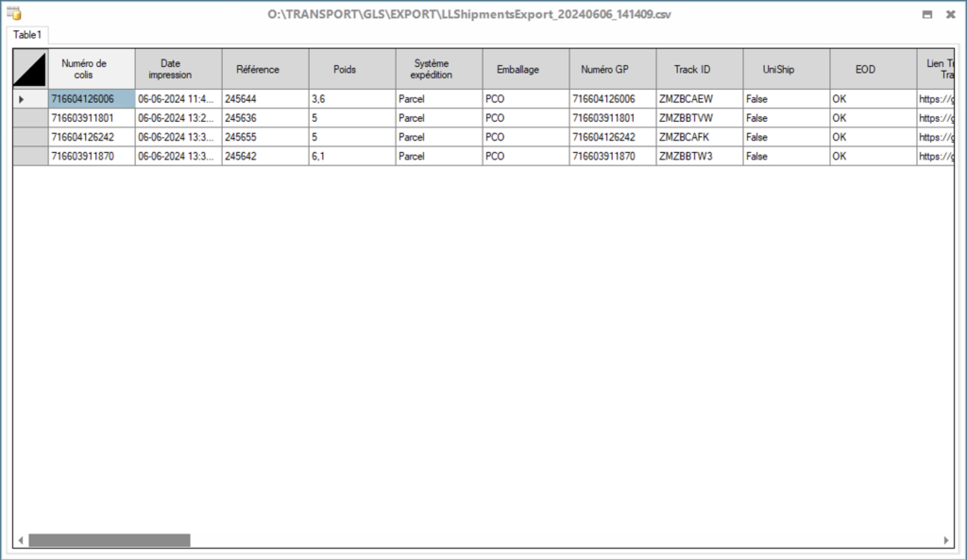Sort by Numéro de colis column header
Viewport: 967px width, 560px height.
tap(92, 69)
